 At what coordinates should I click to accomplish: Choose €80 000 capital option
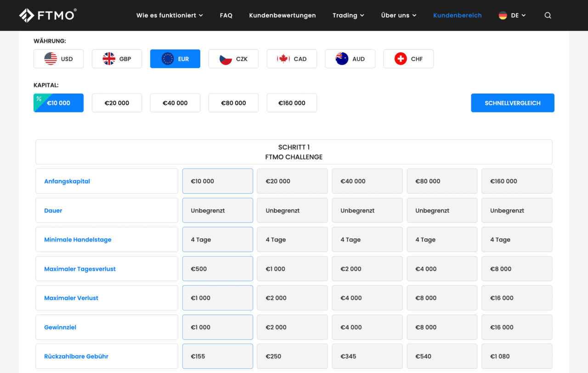[x=233, y=103]
